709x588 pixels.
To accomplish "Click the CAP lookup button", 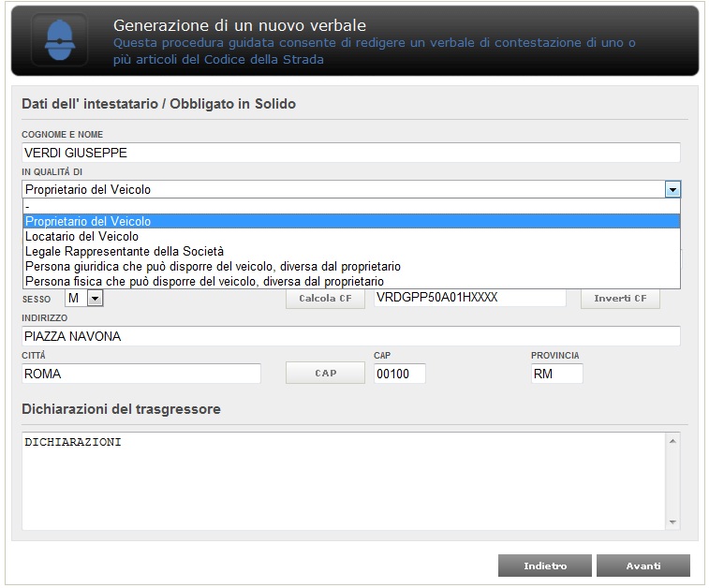I will pos(325,374).
